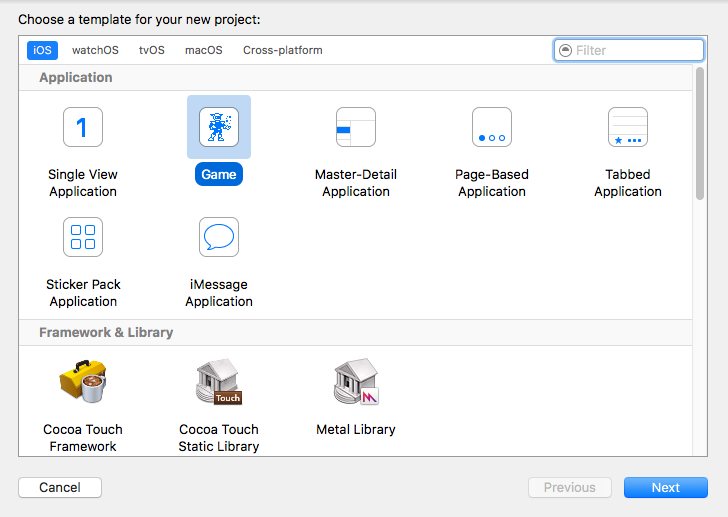Switch to the macOS tab
Screen dimensions: 728x517
(x=204, y=50)
